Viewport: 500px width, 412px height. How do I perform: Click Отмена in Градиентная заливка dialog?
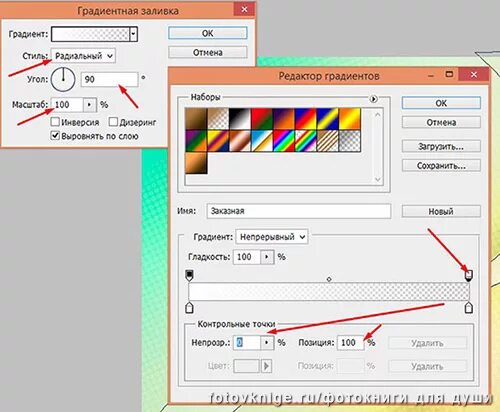(x=208, y=52)
